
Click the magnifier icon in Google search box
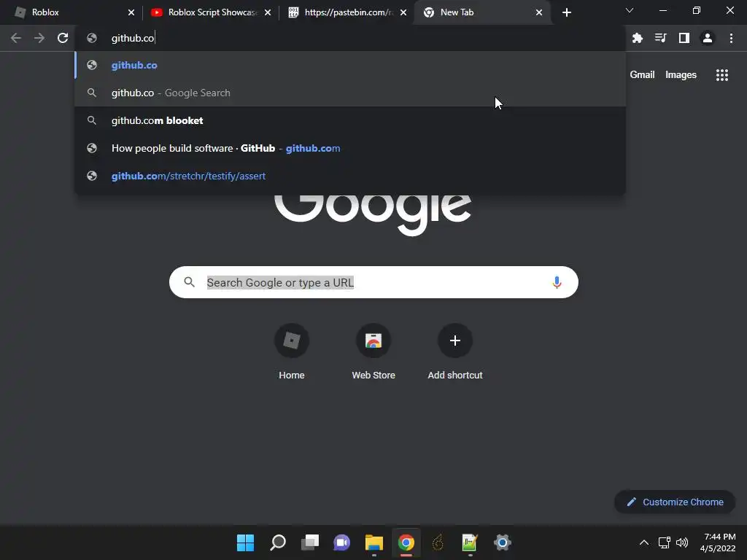[189, 282]
